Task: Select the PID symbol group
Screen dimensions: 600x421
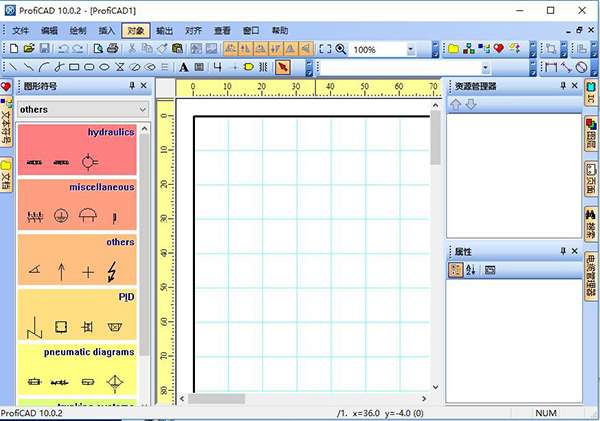Action: click(77, 314)
